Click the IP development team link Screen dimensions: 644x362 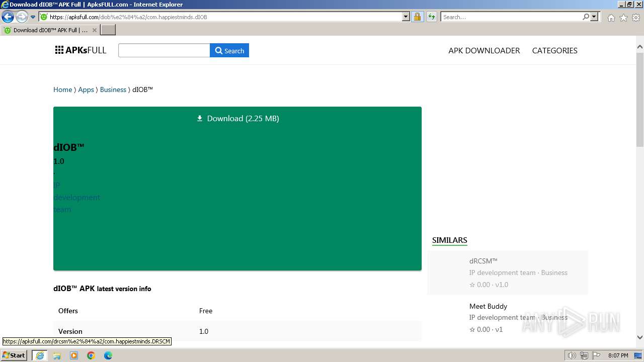click(x=76, y=197)
